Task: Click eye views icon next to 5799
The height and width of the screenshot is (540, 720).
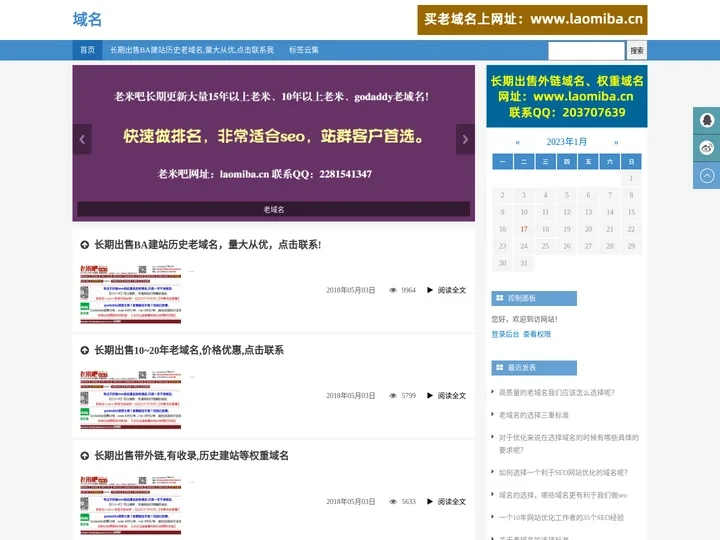Action: tap(393, 396)
